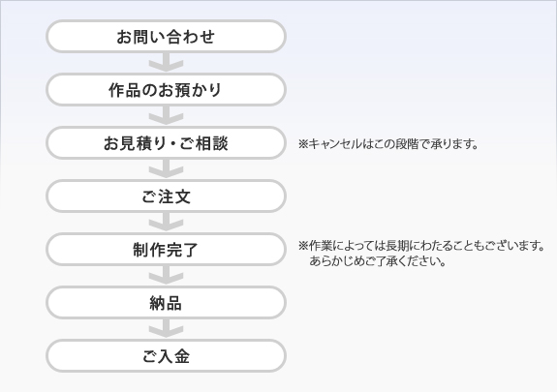Select the ご注文 step box
Screen dimensions: 557x392
click(166, 196)
